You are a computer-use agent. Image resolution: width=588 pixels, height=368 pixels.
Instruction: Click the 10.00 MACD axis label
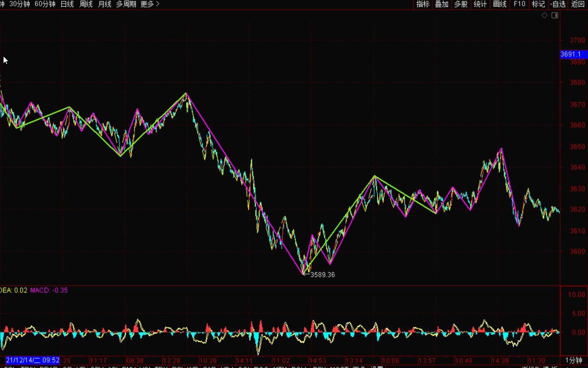click(x=576, y=295)
